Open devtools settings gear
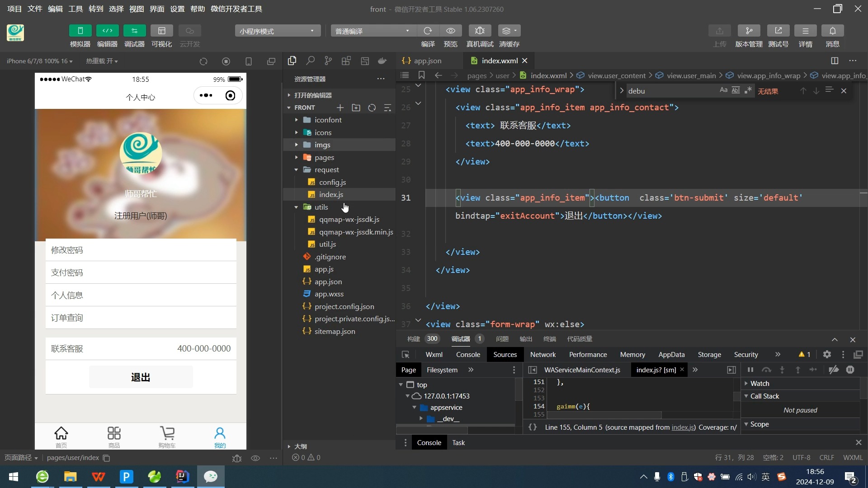868x488 pixels. tap(827, 355)
